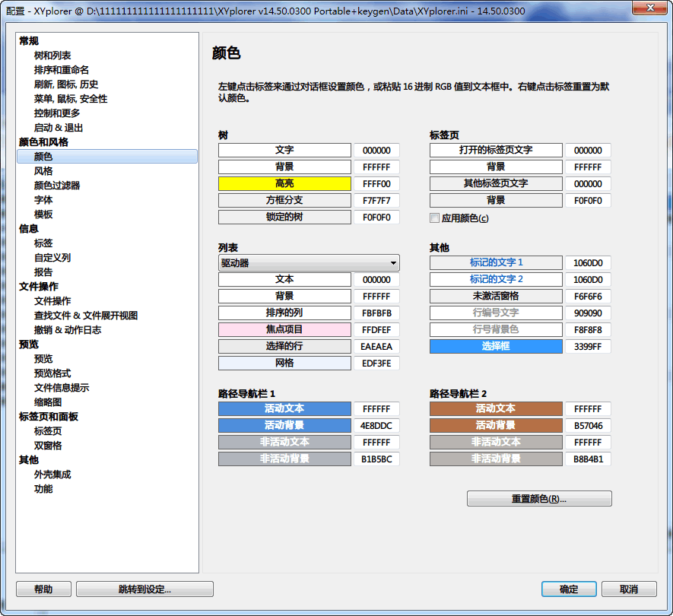Select 双窗格 in the sidebar
The width and height of the screenshot is (673, 616).
tap(48, 446)
